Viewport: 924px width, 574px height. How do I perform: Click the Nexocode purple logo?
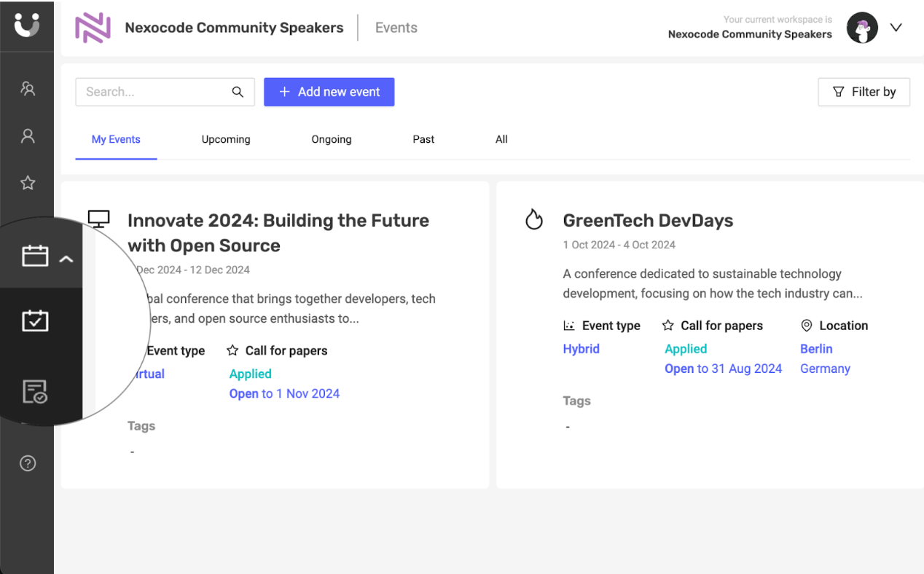pos(93,28)
